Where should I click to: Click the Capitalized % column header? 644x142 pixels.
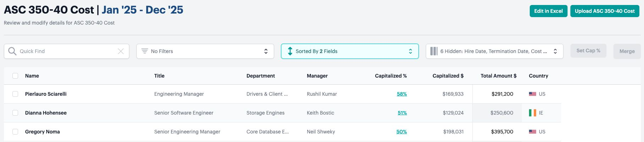391,76
